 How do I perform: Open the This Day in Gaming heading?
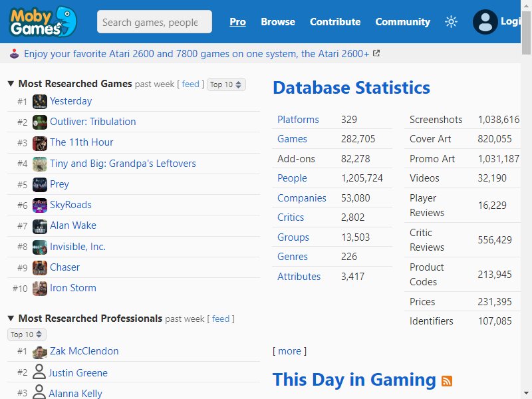354,380
